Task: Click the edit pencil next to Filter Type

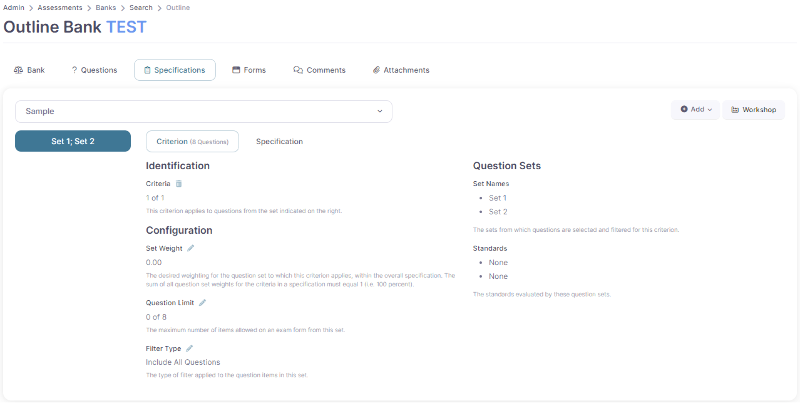Action: [190, 348]
